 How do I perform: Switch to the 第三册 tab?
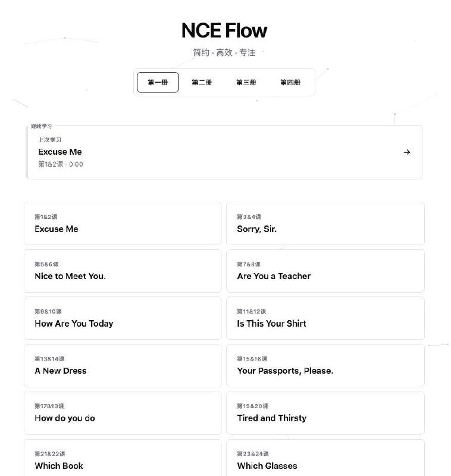click(246, 82)
